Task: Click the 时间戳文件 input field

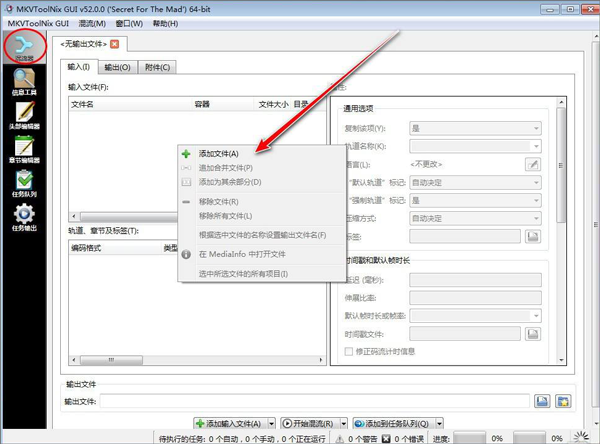Action: tap(465, 334)
